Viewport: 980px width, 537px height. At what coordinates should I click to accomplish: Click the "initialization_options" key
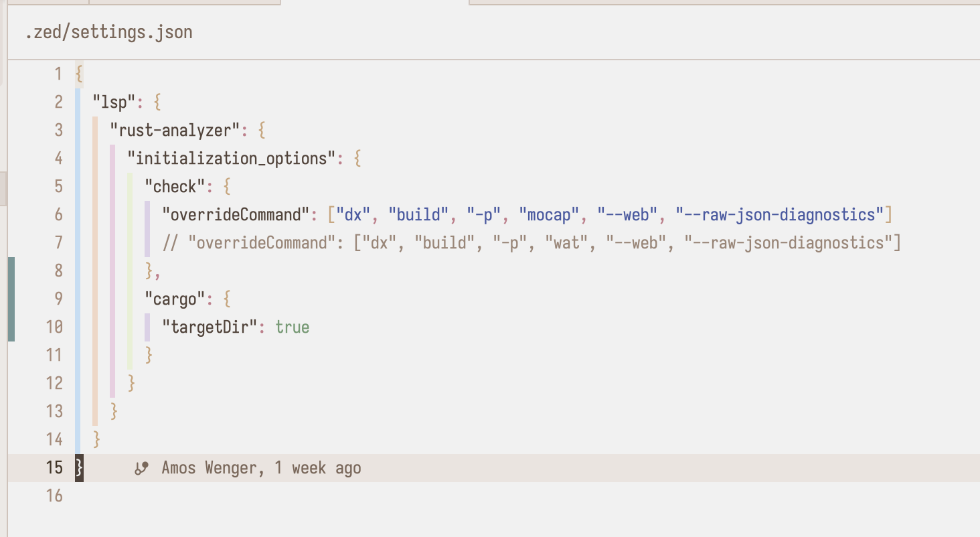coord(231,159)
